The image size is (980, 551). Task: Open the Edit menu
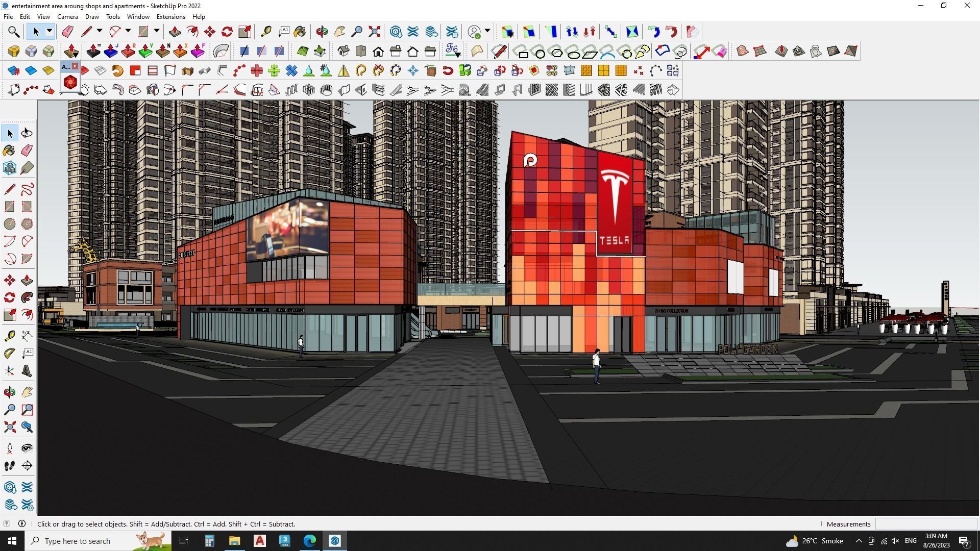24,17
